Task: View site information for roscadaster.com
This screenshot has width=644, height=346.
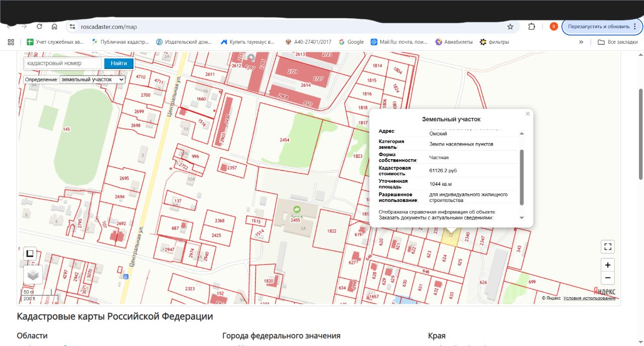Action: click(x=72, y=27)
